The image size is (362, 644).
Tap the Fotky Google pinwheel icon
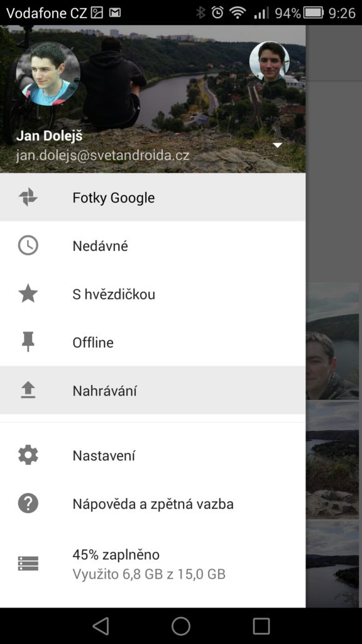click(28, 197)
